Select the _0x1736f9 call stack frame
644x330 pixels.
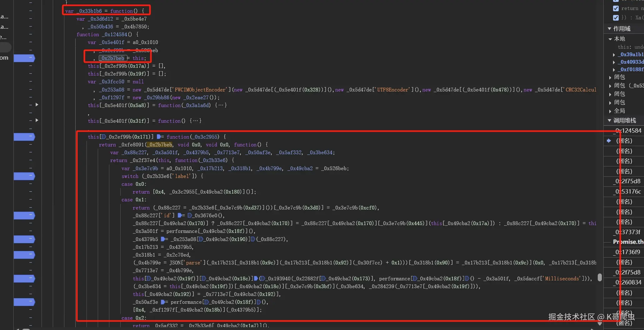pyautogui.click(x=627, y=252)
